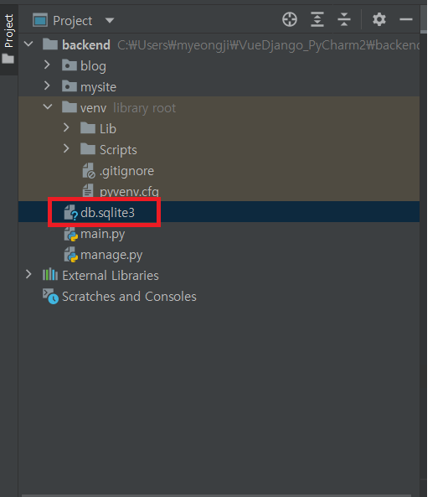Select the main.py file

103,234
